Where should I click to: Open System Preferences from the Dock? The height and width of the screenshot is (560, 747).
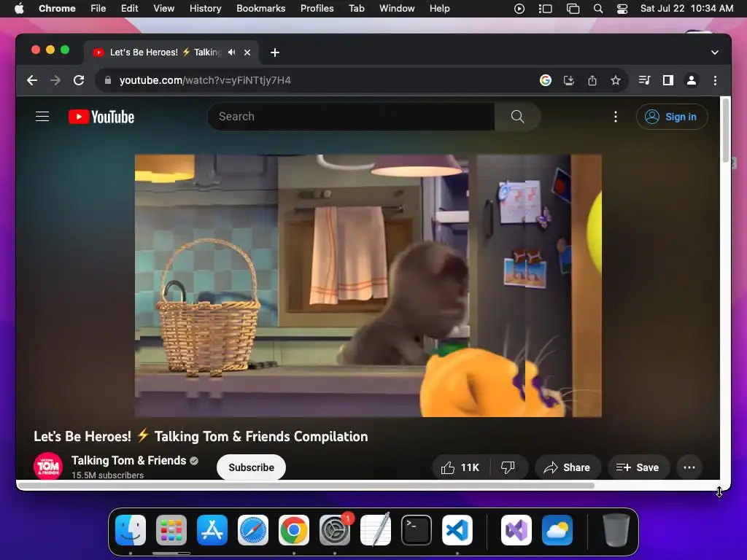tap(335, 530)
